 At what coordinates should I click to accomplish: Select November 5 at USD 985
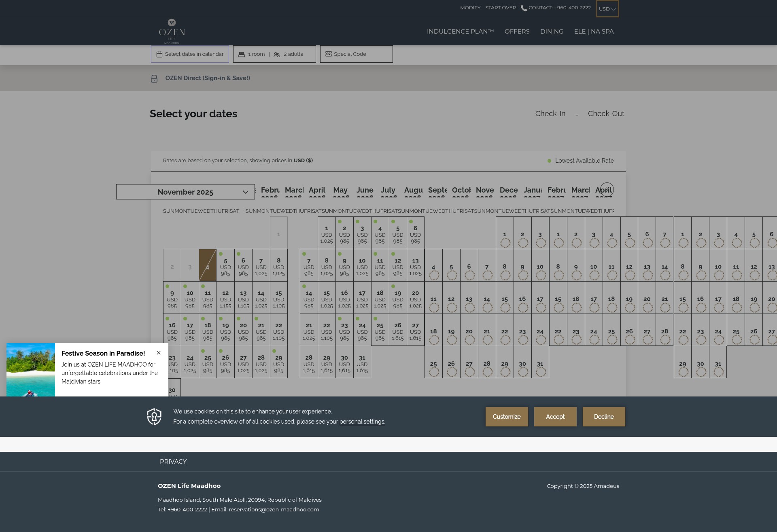click(x=225, y=265)
